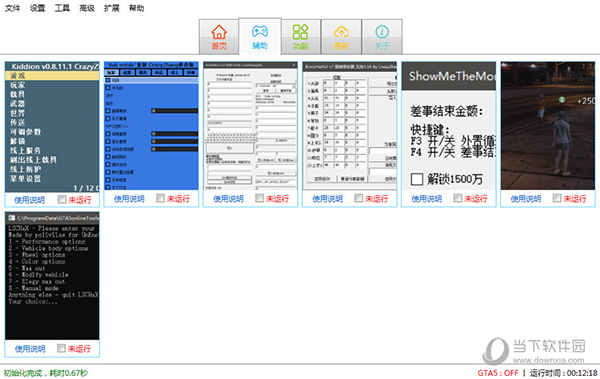The height and width of the screenshot is (379, 600).
Task: Click the 初始化完成 status message
Action: pyautogui.click(x=46, y=373)
